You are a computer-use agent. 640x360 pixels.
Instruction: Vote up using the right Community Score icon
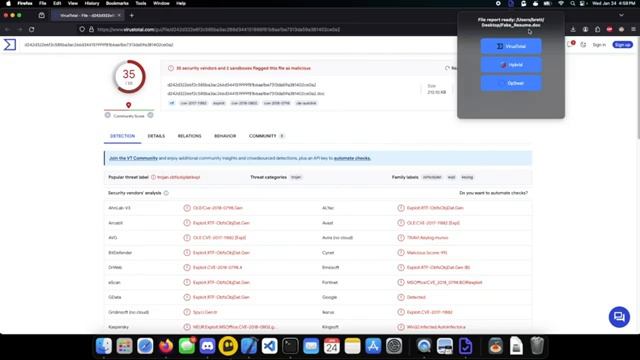[x=150, y=116]
